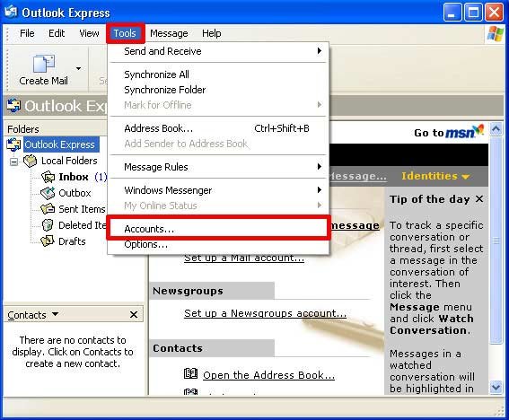Image resolution: width=509 pixels, height=420 pixels.
Task: Click scrollbar down arrow in main pane
Action: click(x=496, y=387)
